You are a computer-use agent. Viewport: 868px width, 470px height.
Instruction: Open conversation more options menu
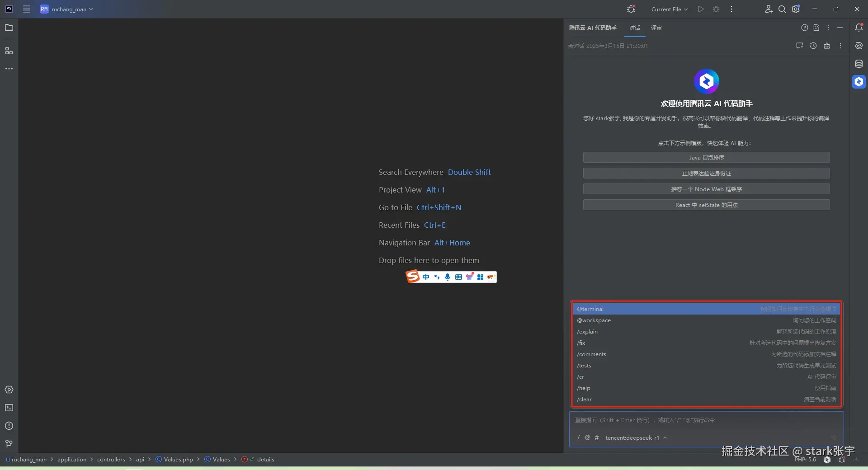(840, 46)
